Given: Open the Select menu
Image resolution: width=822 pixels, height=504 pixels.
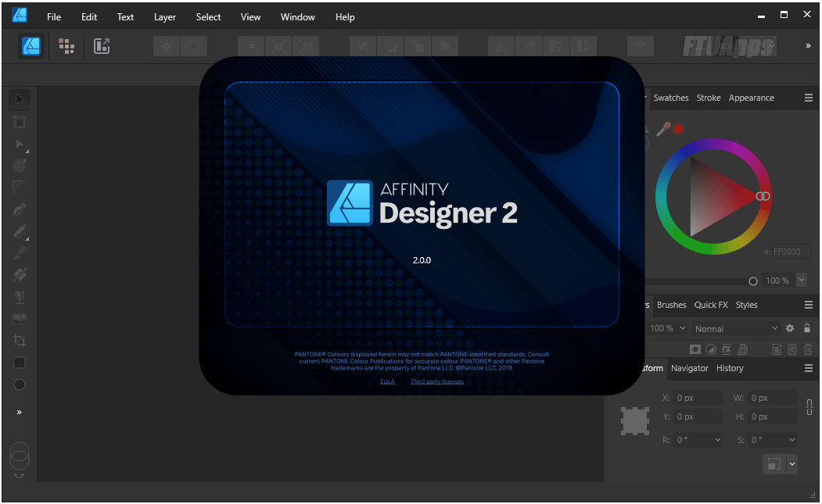Looking at the screenshot, I should (x=208, y=16).
